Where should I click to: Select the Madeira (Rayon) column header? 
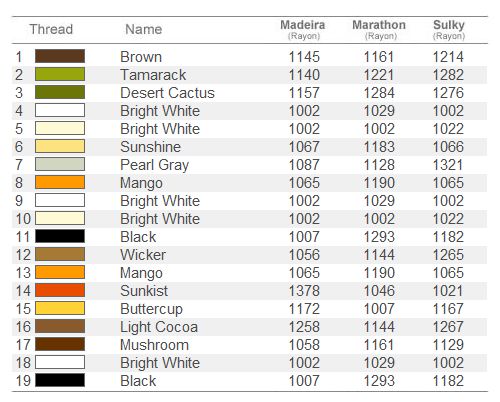pos(303,29)
